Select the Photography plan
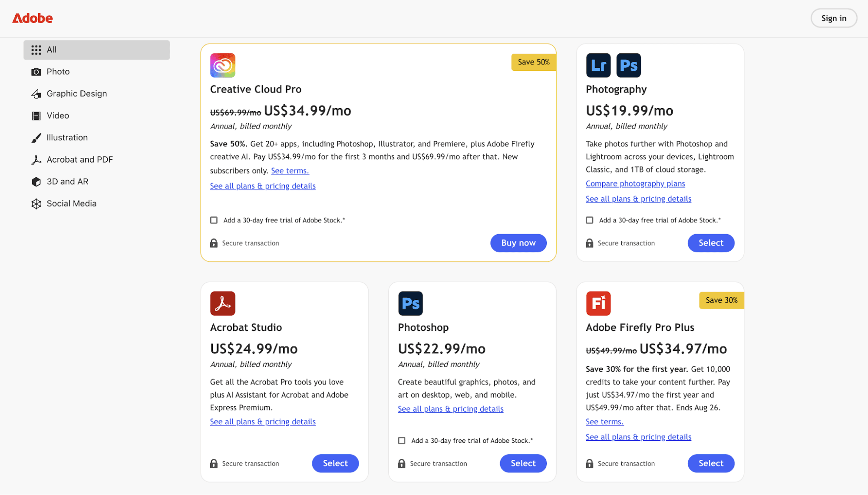Viewport: 868px width, 495px height. 711,243
